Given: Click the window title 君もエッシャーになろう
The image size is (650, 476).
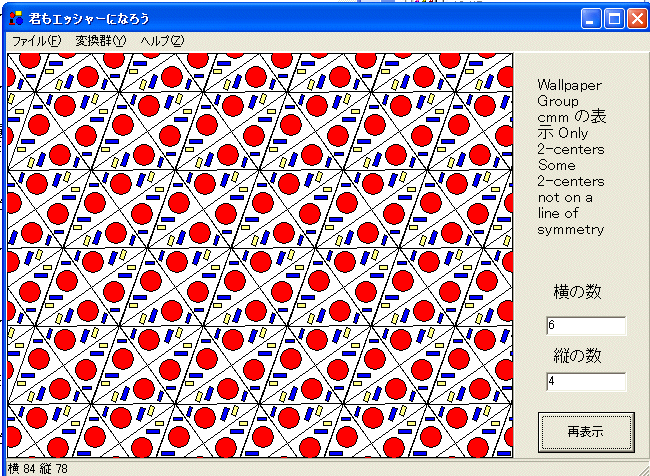Looking at the screenshot, I should (89, 19).
